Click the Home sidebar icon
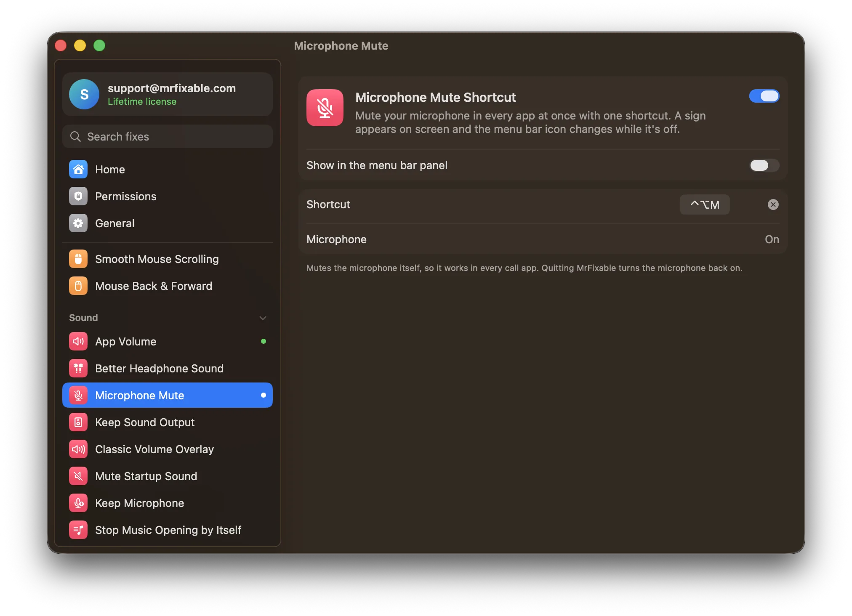This screenshot has height=616, width=852. point(78,170)
